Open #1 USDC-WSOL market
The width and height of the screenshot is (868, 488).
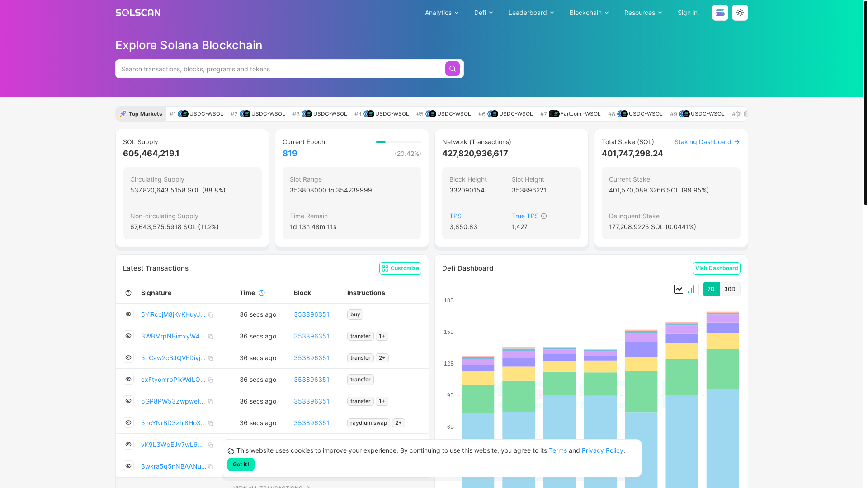tap(196, 114)
